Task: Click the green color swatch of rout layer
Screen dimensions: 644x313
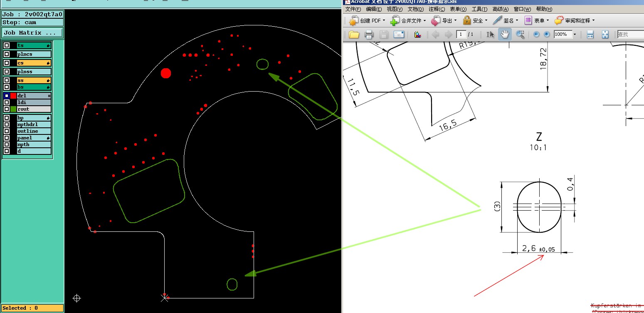Action: [x=13, y=109]
